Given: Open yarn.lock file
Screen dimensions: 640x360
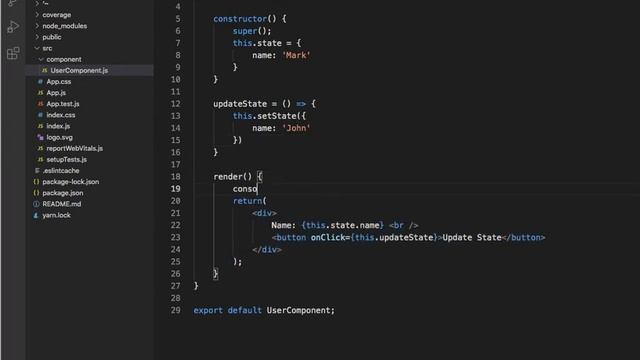Looking at the screenshot, I should [x=56, y=215].
